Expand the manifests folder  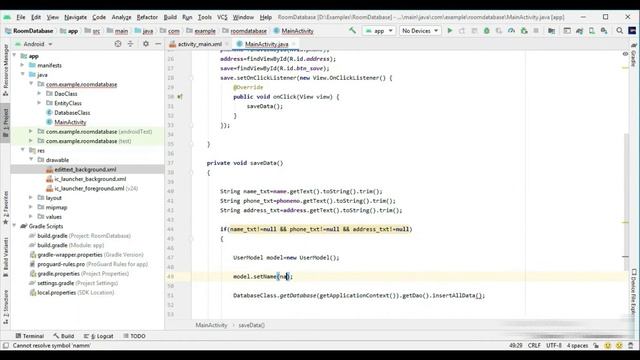[x=23, y=65]
